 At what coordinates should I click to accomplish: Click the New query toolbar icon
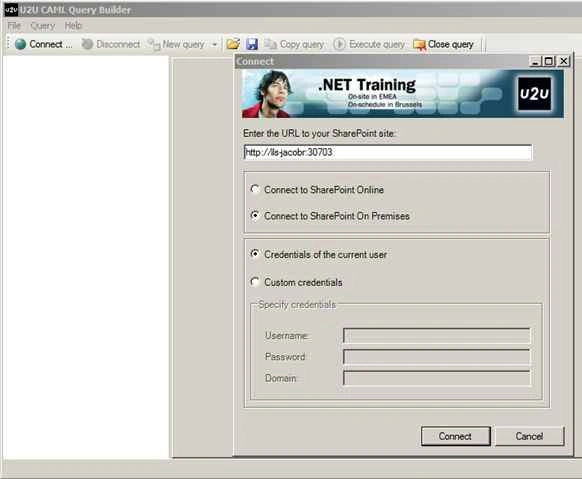(x=153, y=45)
